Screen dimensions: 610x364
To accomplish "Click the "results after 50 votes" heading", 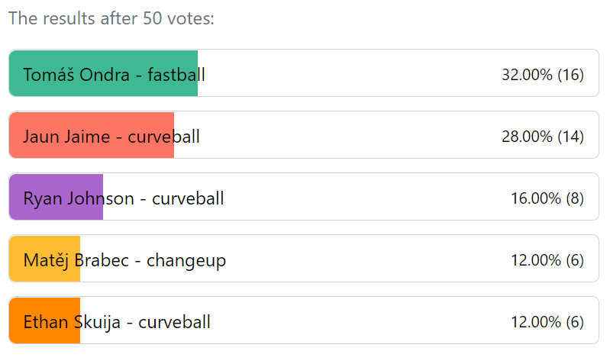I will [x=111, y=19].
